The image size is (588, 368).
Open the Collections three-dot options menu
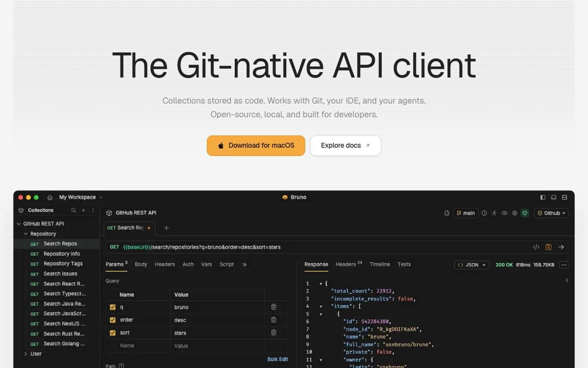tap(93, 210)
